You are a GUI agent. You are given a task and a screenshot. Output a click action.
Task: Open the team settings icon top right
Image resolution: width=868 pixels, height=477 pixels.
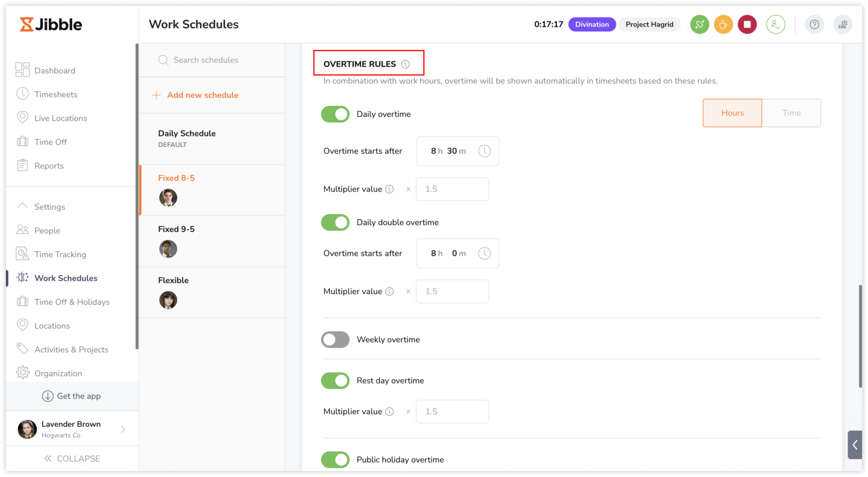coord(843,24)
